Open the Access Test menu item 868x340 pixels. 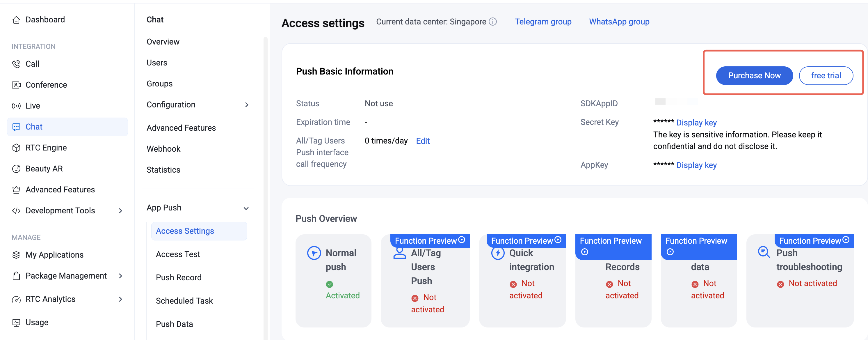pos(178,254)
